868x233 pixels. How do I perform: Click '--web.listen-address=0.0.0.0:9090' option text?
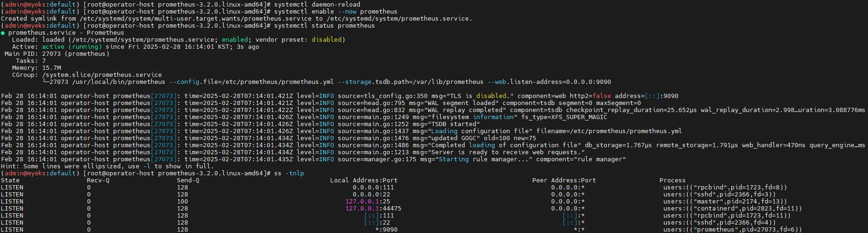(549, 82)
